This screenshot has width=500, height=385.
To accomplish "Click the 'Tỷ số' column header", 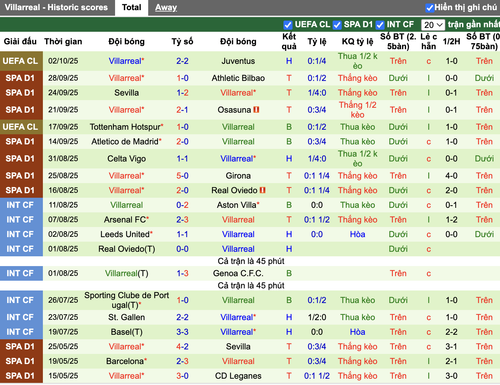I will coord(182,42).
